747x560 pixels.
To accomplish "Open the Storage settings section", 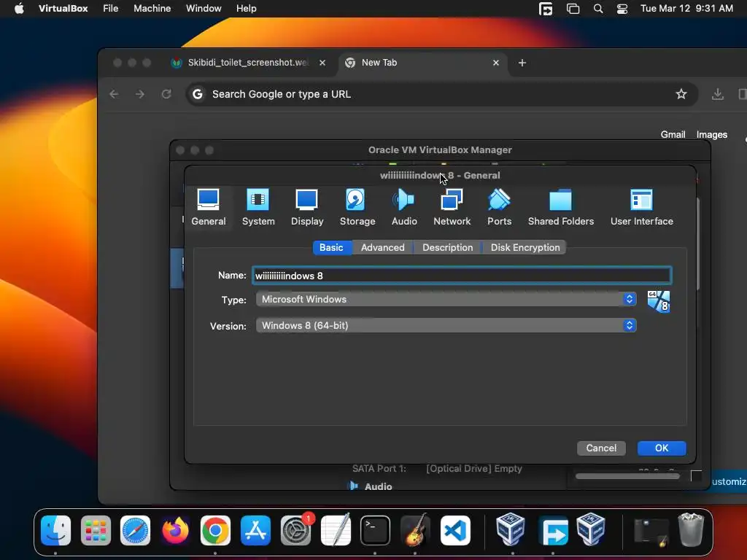I will [357, 207].
